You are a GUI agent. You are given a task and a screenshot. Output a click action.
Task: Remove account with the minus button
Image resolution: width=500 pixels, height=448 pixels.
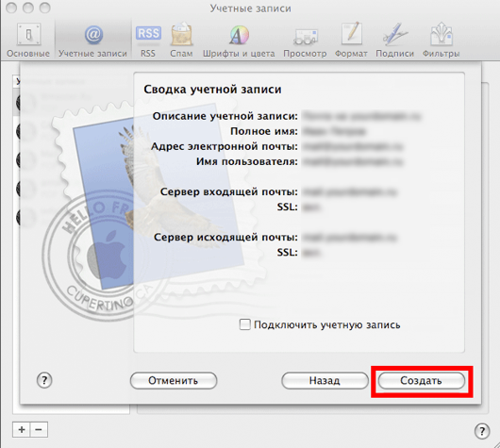pyautogui.click(x=39, y=430)
